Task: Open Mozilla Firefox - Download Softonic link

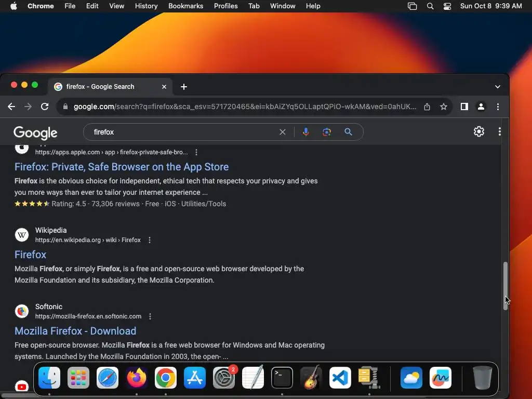Action: pyautogui.click(x=75, y=331)
